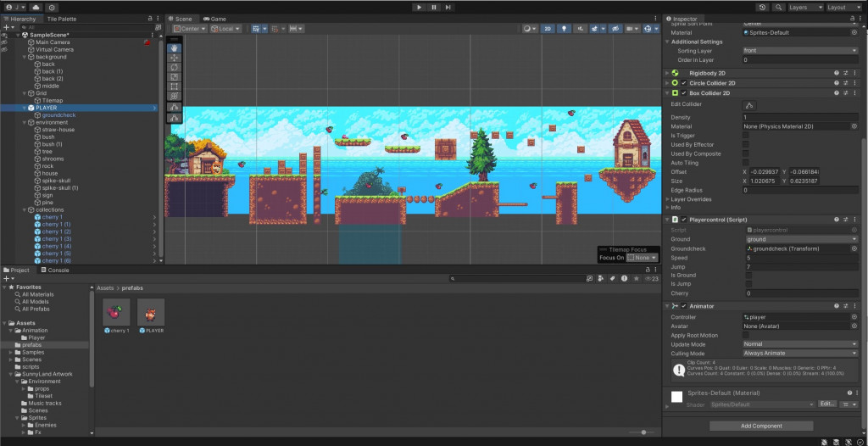Disable Circle Collider 2D component checkbox
868x446 pixels.
pos(684,83)
